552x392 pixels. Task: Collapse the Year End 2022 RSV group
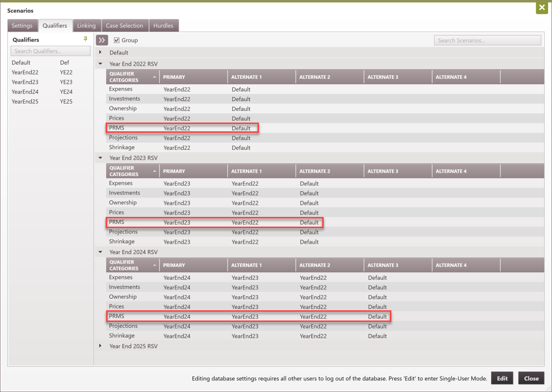(x=100, y=63)
